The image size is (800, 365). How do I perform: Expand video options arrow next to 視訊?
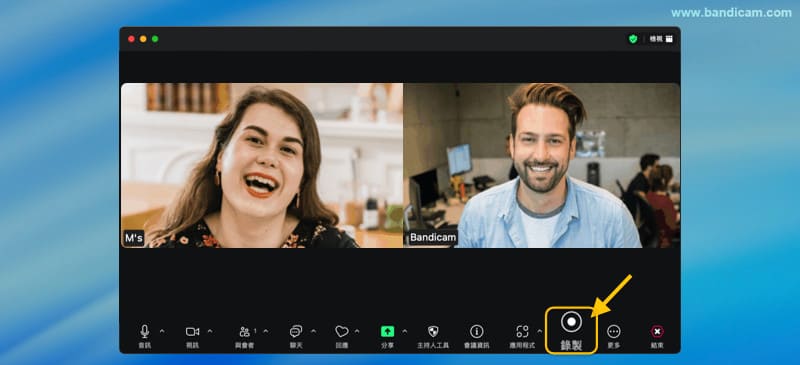pyautogui.click(x=210, y=331)
